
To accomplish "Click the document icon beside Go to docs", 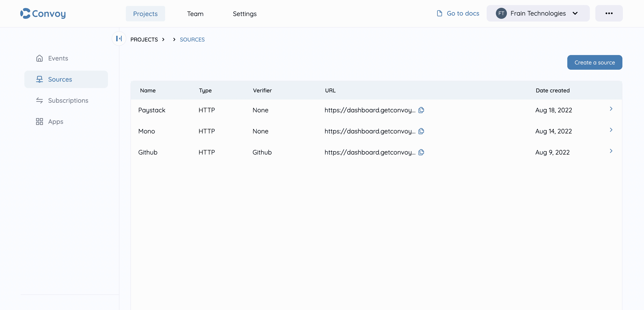I will pos(439,13).
